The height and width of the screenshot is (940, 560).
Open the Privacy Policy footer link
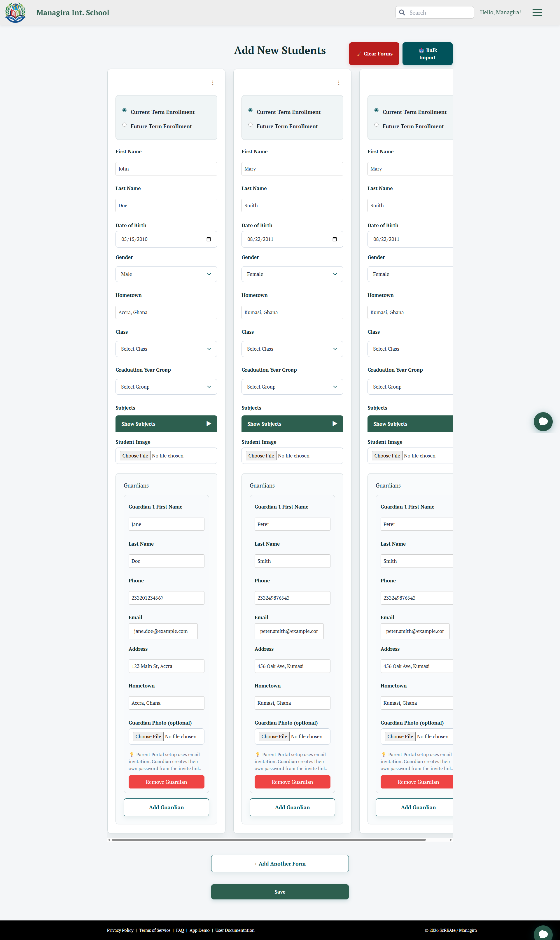(x=120, y=930)
